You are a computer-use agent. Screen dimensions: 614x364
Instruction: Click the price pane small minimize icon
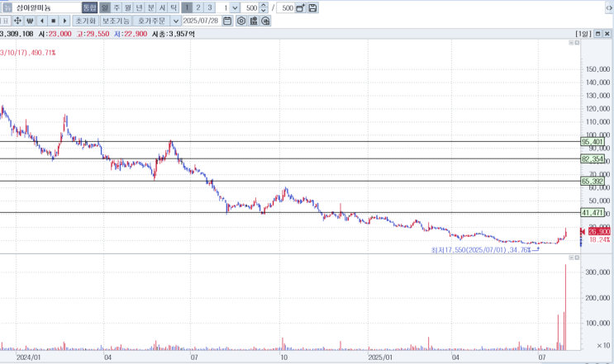click(x=571, y=42)
